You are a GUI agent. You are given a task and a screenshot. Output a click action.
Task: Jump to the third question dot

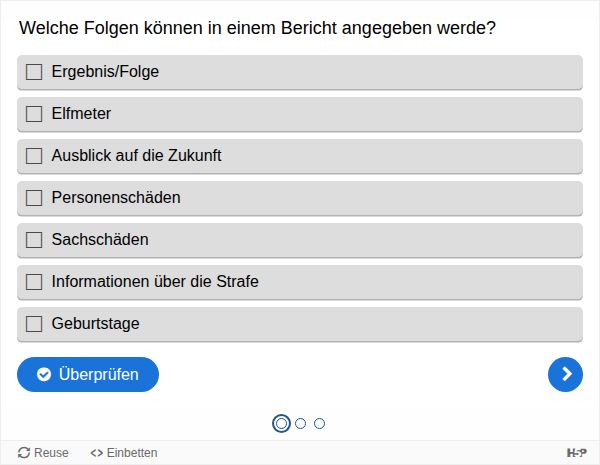pyautogui.click(x=319, y=423)
